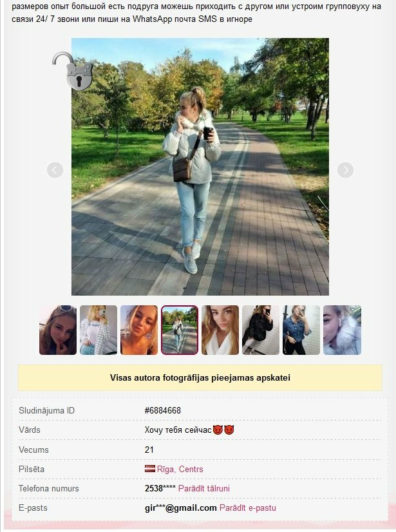The width and height of the screenshot is (396, 532).
Task: Show the sixth thumbnail with the black fur coat
Action: (x=261, y=330)
